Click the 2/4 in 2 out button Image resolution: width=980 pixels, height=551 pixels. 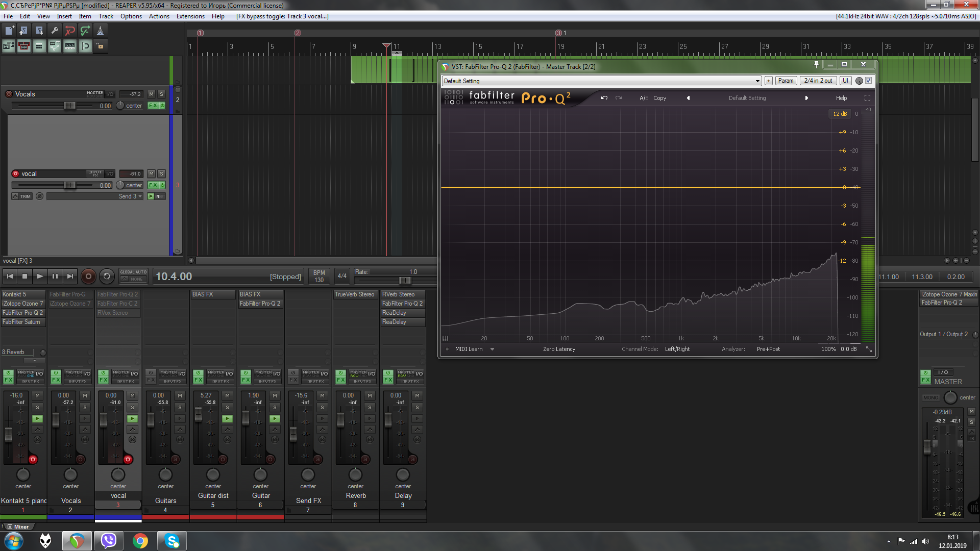(x=818, y=81)
